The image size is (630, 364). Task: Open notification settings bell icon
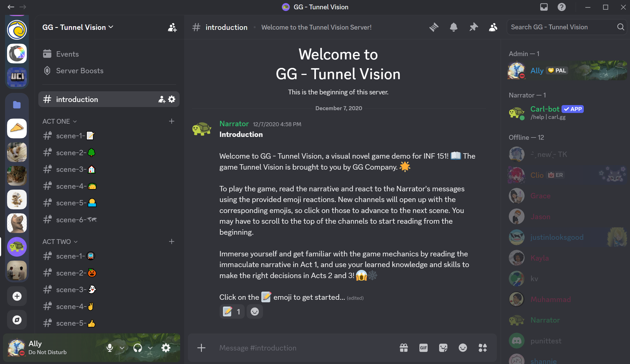point(454,27)
